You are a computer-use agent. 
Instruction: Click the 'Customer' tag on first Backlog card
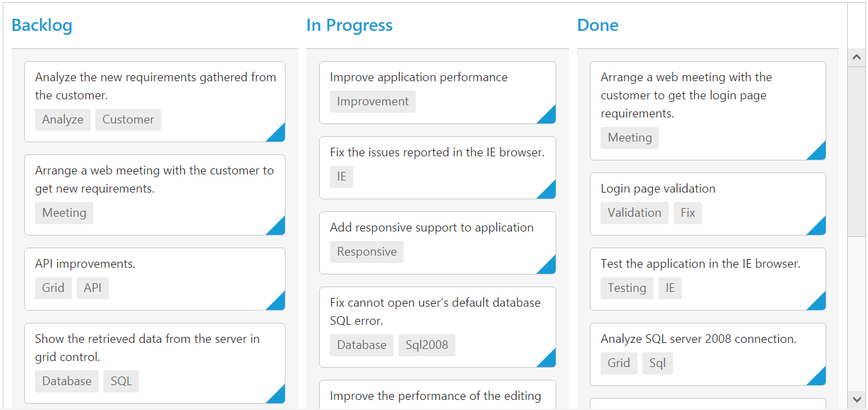pyautogui.click(x=128, y=119)
